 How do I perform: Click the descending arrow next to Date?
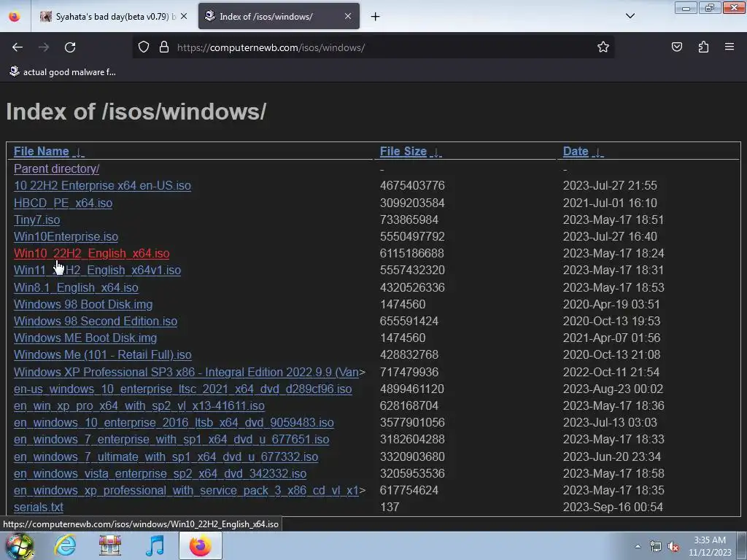(x=597, y=152)
